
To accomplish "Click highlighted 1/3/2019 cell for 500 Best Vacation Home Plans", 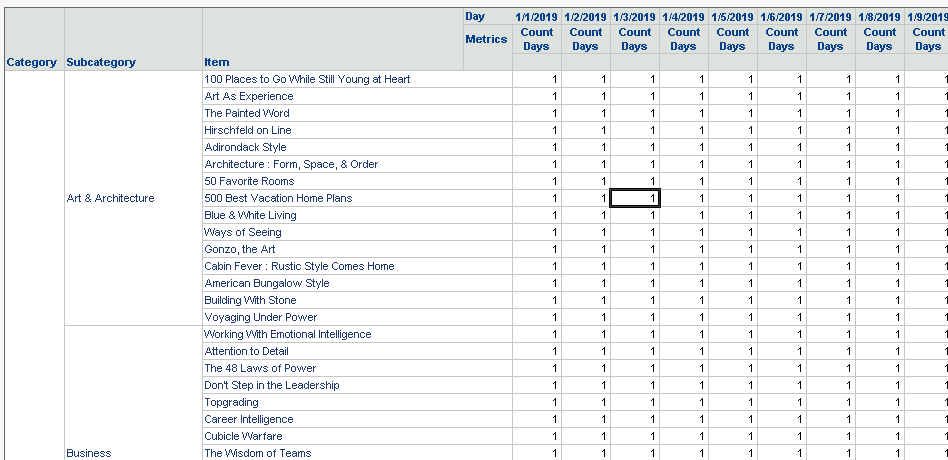I will (635, 198).
